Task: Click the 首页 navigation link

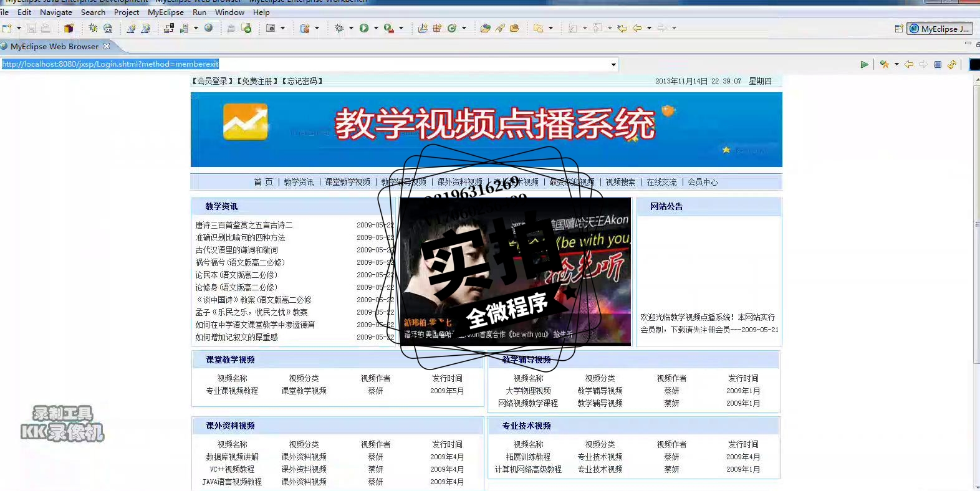Action: pyautogui.click(x=263, y=182)
